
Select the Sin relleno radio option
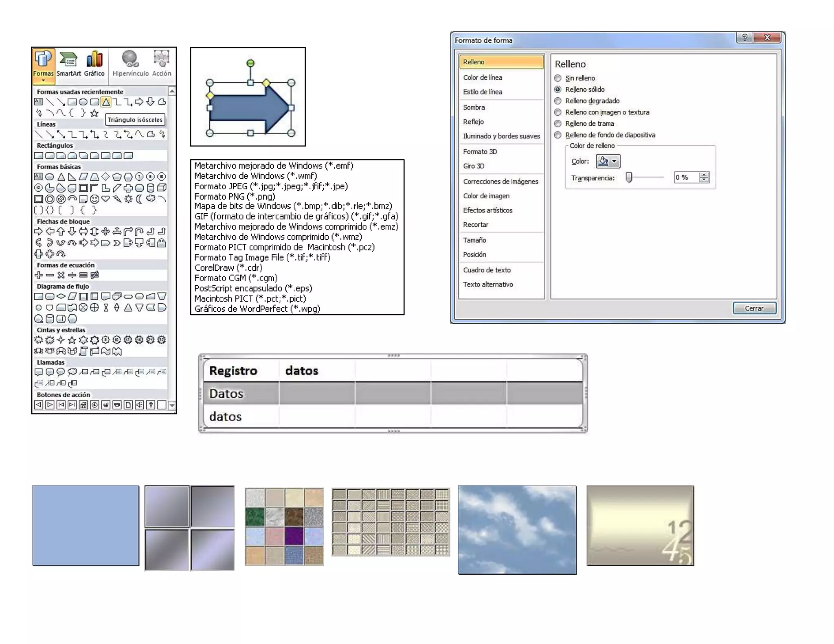click(558, 78)
